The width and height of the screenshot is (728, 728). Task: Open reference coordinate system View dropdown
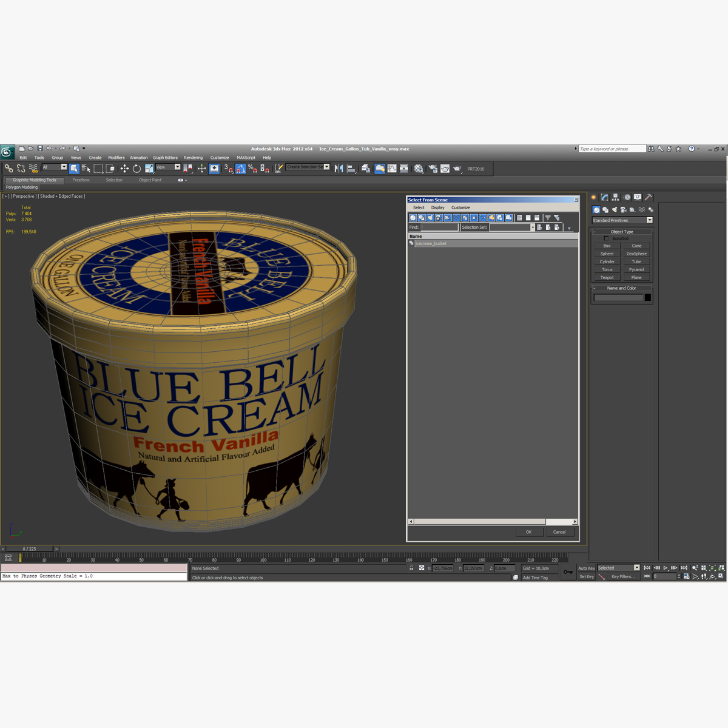[x=168, y=167]
